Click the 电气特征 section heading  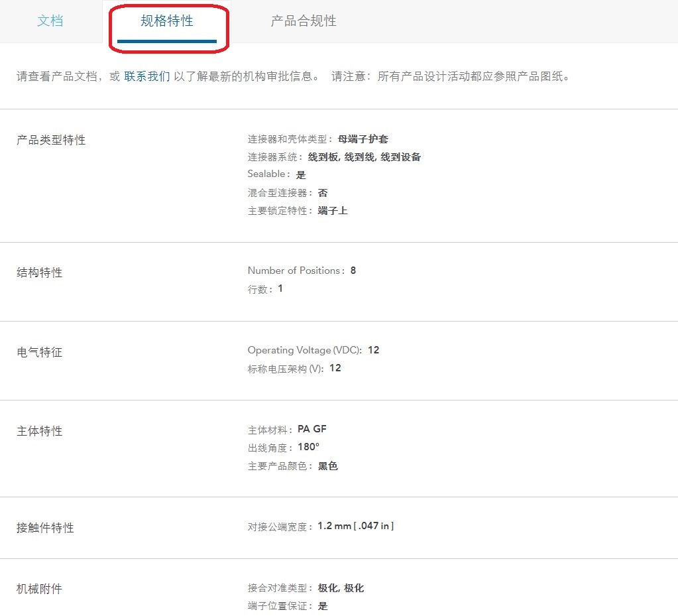point(39,351)
